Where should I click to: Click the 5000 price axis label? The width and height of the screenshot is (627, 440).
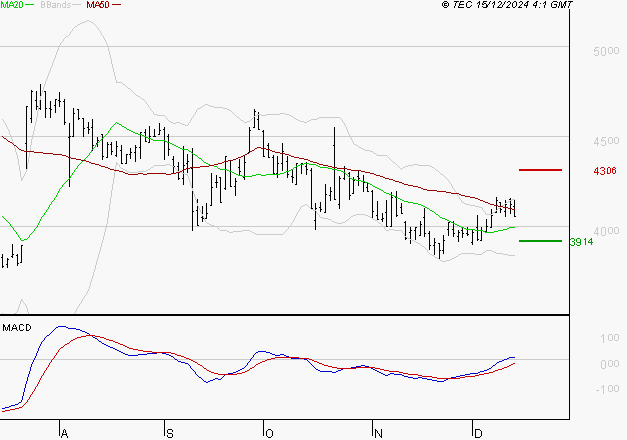(606, 51)
